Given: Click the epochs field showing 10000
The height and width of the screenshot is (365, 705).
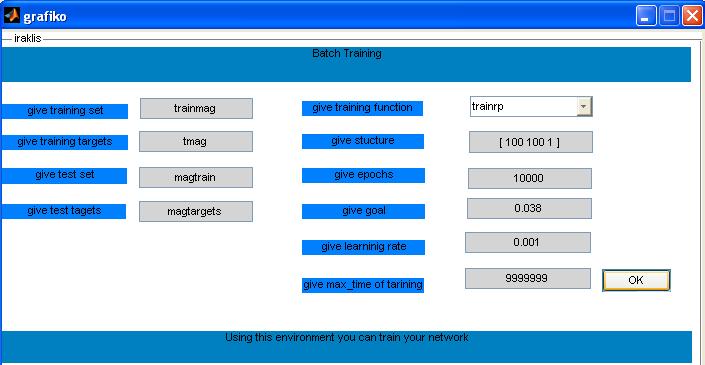Looking at the screenshot, I should point(530,178).
